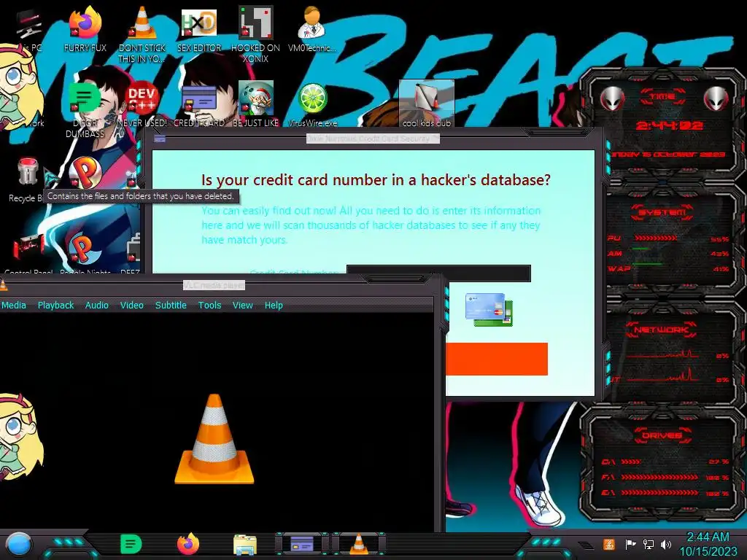Open the VLC Tools menu
Image resolution: width=747 pixels, height=560 pixels.
(209, 306)
